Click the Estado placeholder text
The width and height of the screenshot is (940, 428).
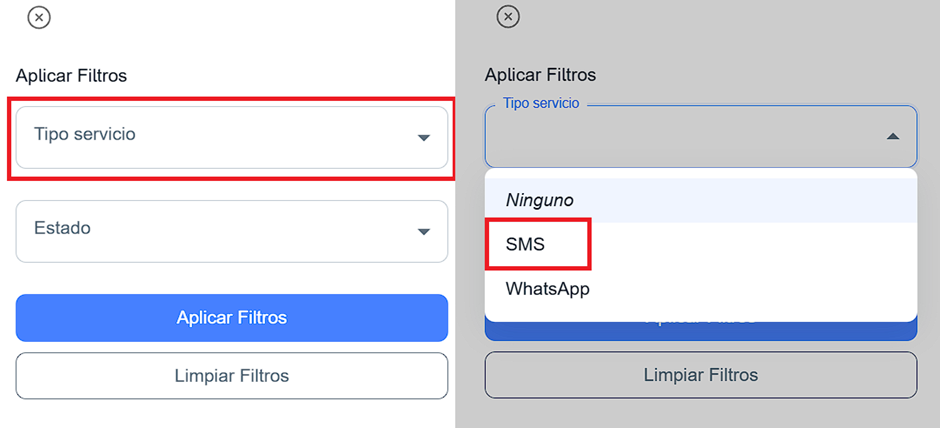pyautogui.click(x=62, y=228)
